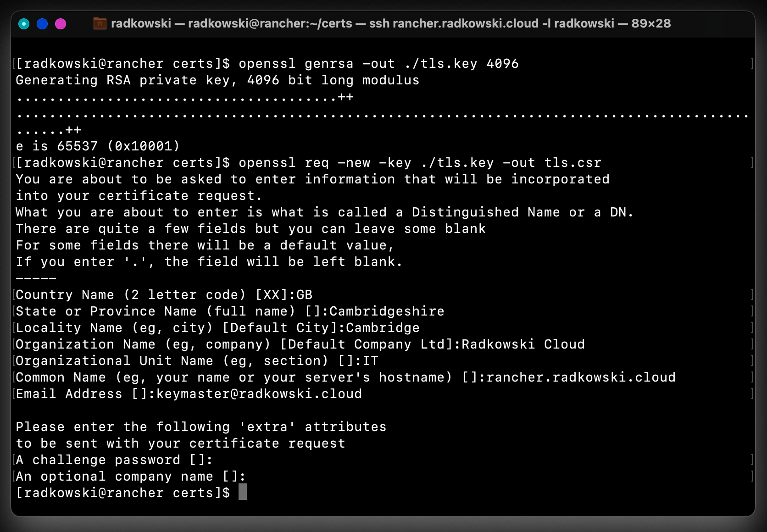
Task: Click the rancher.radkowski.cloud hostname text
Action: (581, 377)
